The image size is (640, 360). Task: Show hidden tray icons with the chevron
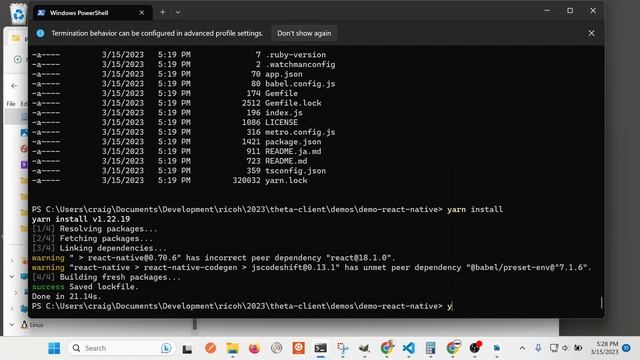pyautogui.click(x=522, y=348)
